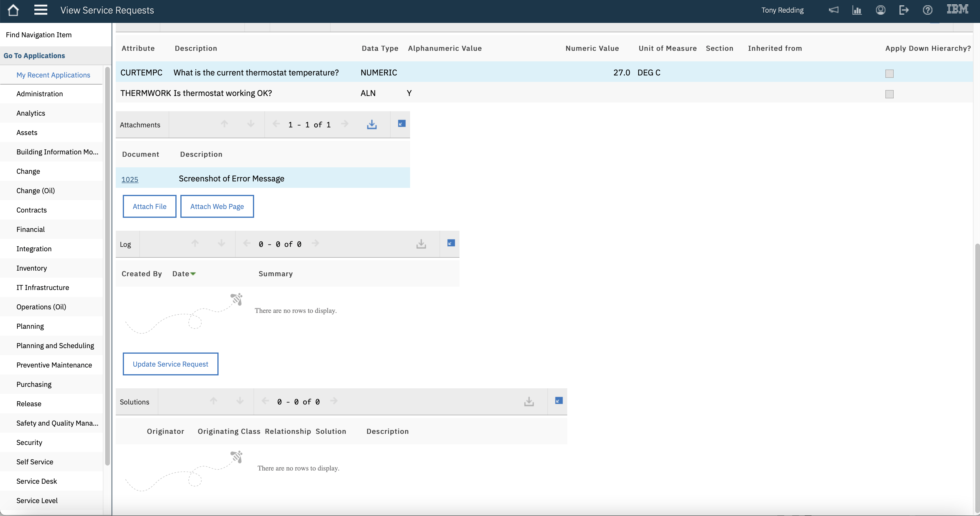
Task: Go to previous Solutions page
Action: [265, 401]
